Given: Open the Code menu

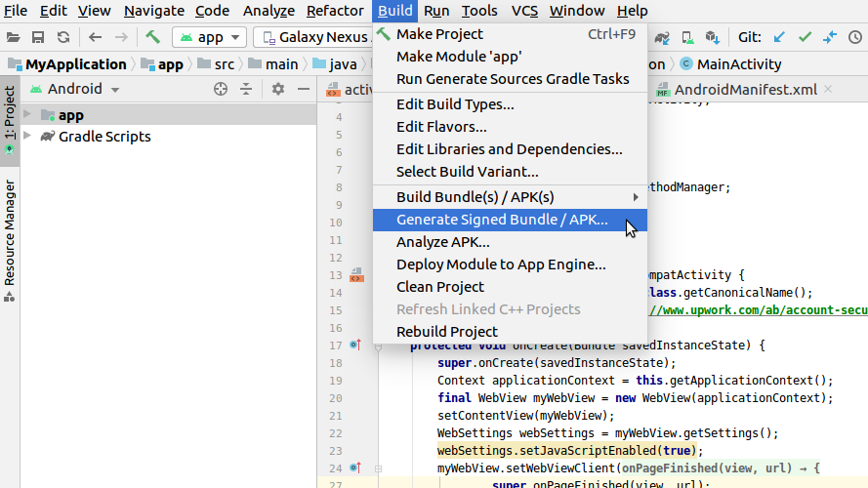Looking at the screenshot, I should pos(212,11).
